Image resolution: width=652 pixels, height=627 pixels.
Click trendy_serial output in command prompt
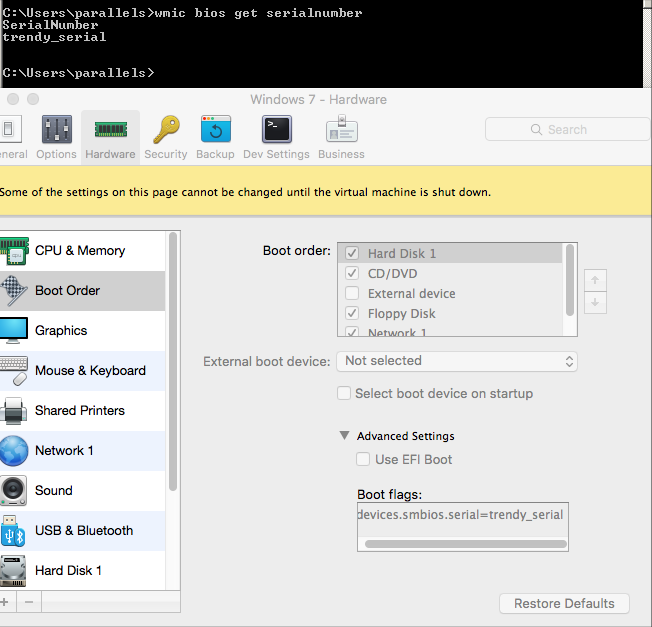tap(54, 37)
